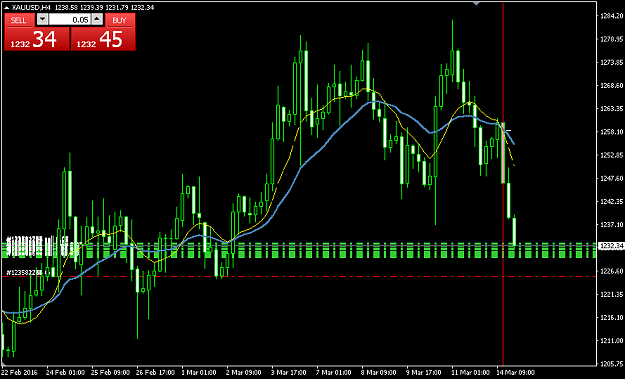This screenshot has height=379, width=625.
Task: Click the order label #1235822 above the red line
Action: (x=24, y=273)
